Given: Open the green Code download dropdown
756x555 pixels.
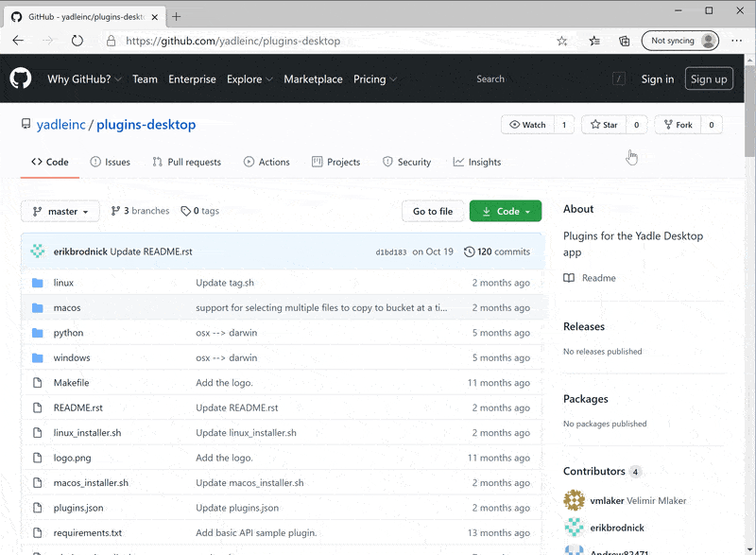Looking at the screenshot, I should pos(506,211).
